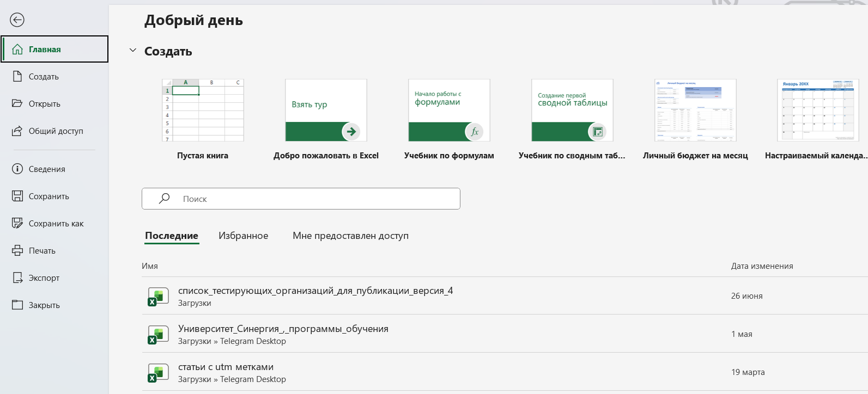Click the fx icon on formulas tutorial

tap(474, 131)
